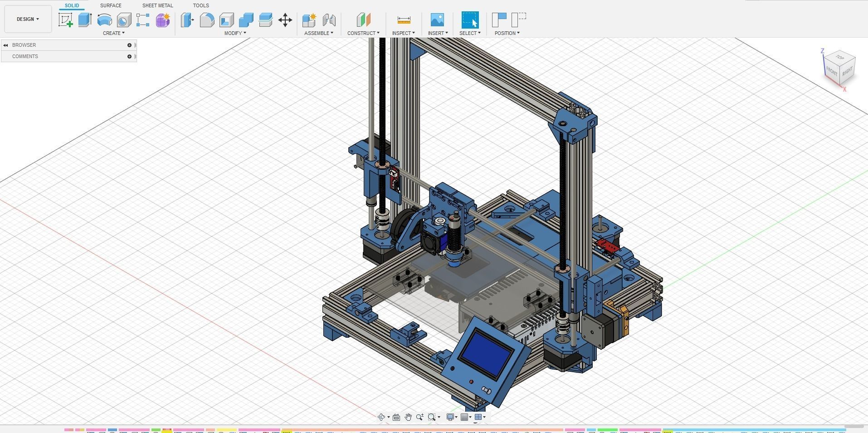
Task: Expand the ASSEMBLE menu
Action: point(319,33)
